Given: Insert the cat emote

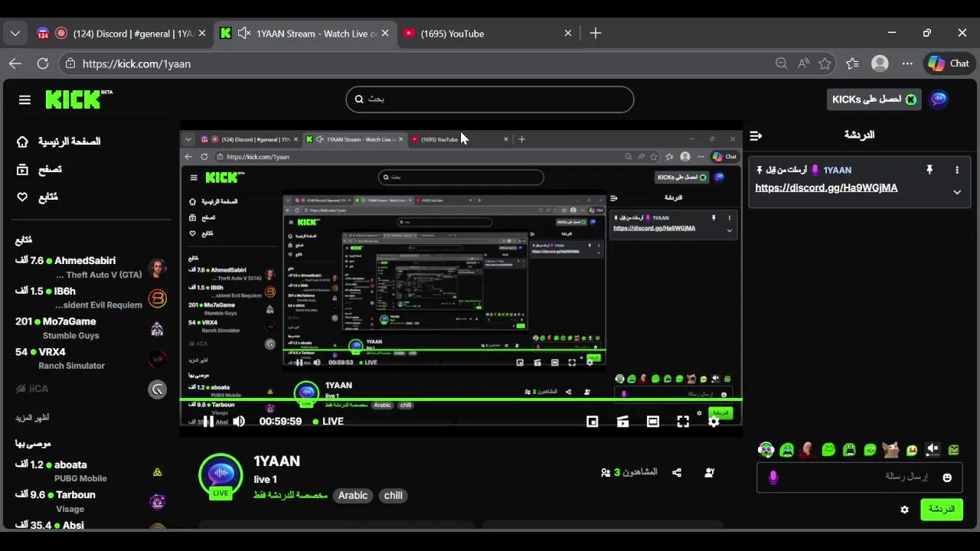Looking at the screenshot, I should tap(890, 450).
